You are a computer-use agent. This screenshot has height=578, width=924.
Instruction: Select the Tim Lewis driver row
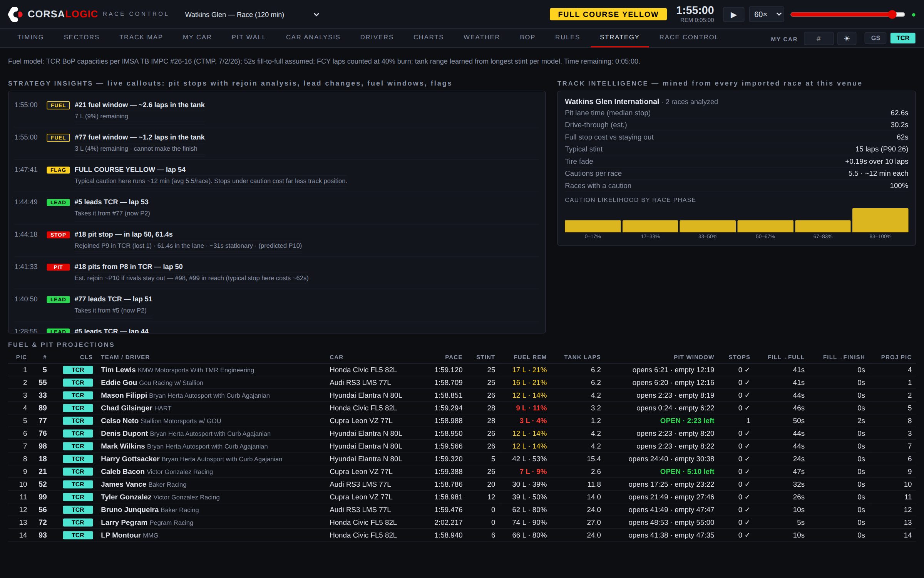pos(462,370)
